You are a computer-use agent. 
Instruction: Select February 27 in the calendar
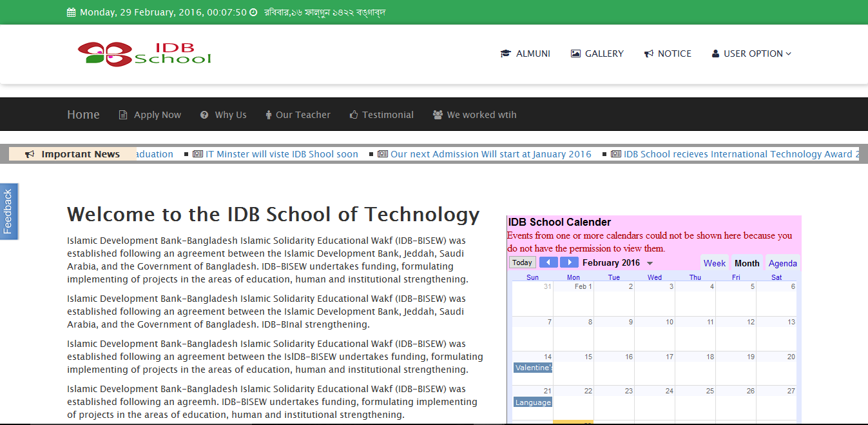tap(776, 403)
